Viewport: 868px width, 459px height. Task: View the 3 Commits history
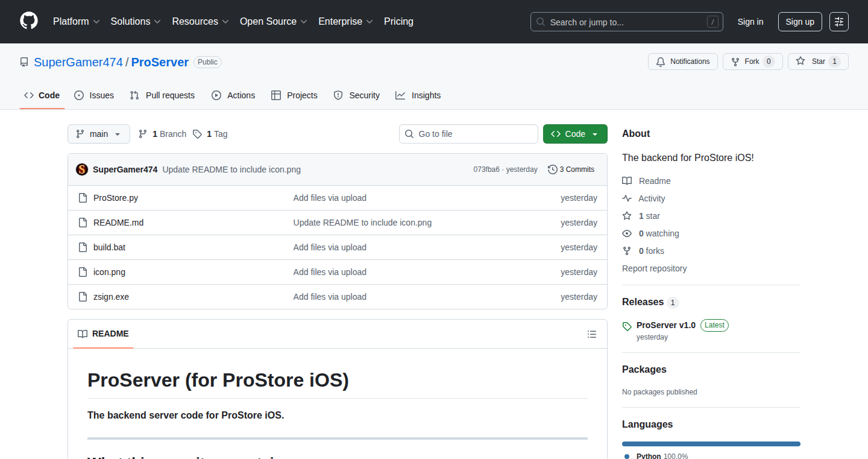coord(571,169)
